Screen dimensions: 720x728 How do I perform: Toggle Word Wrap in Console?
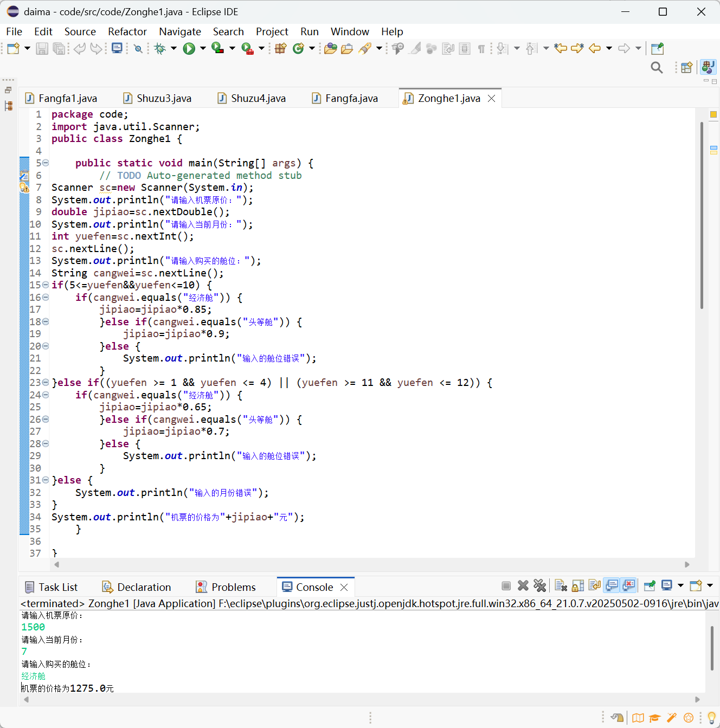pos(595,585)
